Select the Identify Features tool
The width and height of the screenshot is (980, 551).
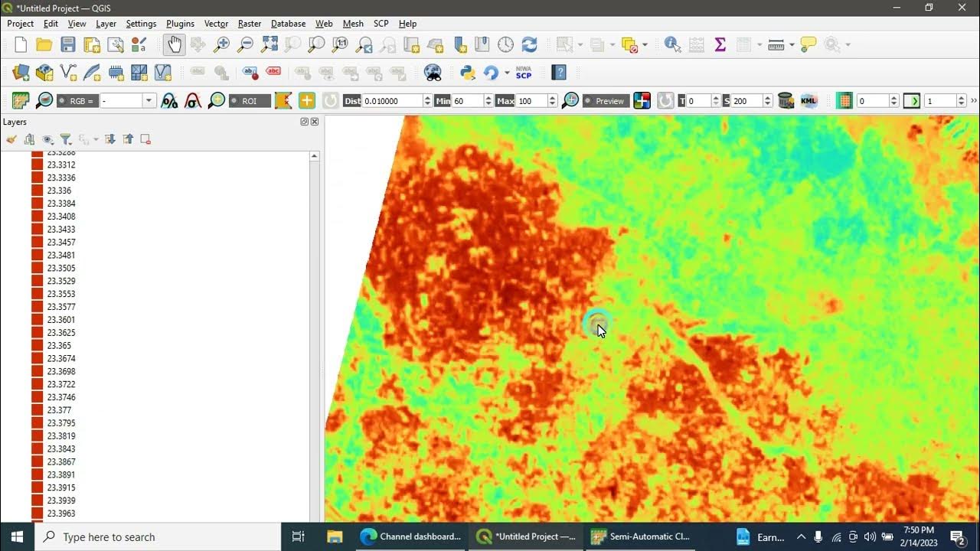672,44
